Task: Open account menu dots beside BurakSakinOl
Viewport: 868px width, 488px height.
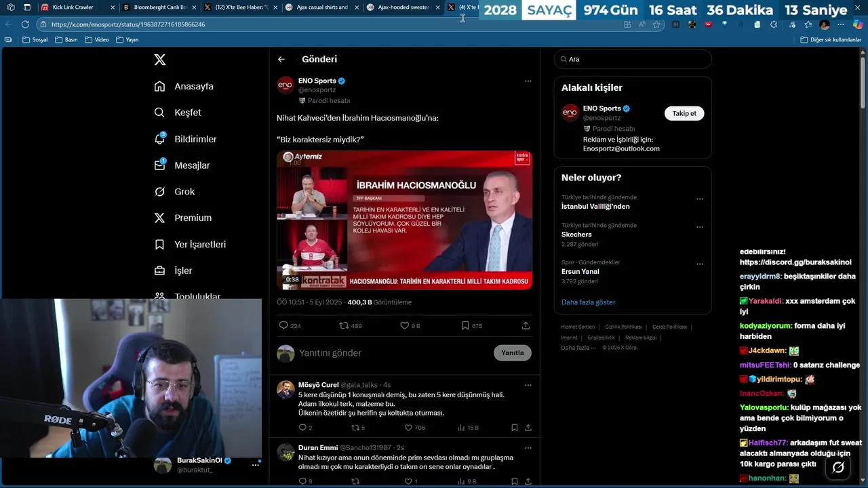Action: [256, 464]
